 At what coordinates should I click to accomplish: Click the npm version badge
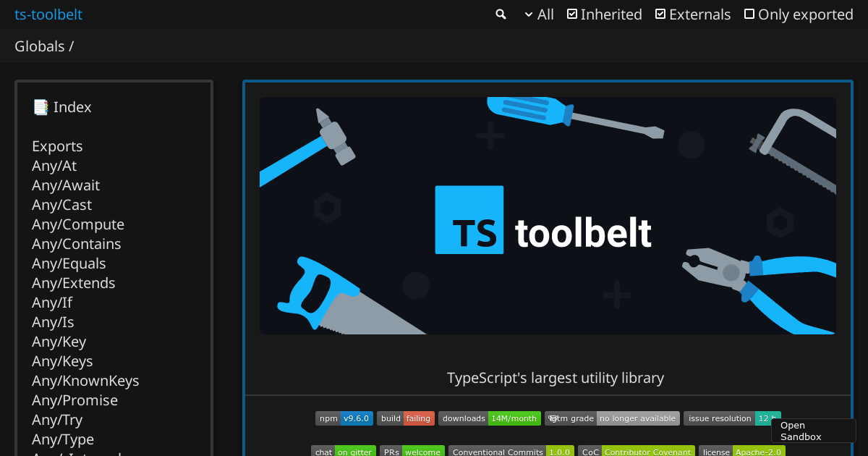point(344,418)
